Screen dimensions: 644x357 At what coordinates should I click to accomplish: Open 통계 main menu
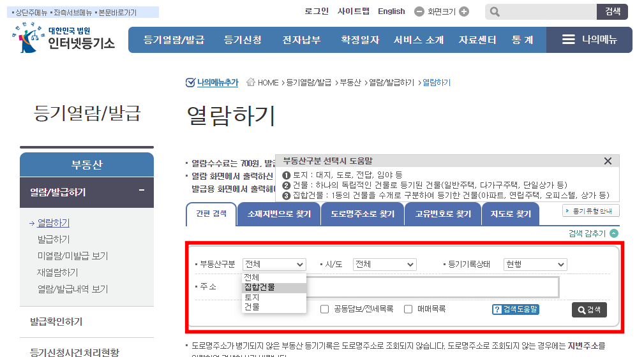pos(522,40)
